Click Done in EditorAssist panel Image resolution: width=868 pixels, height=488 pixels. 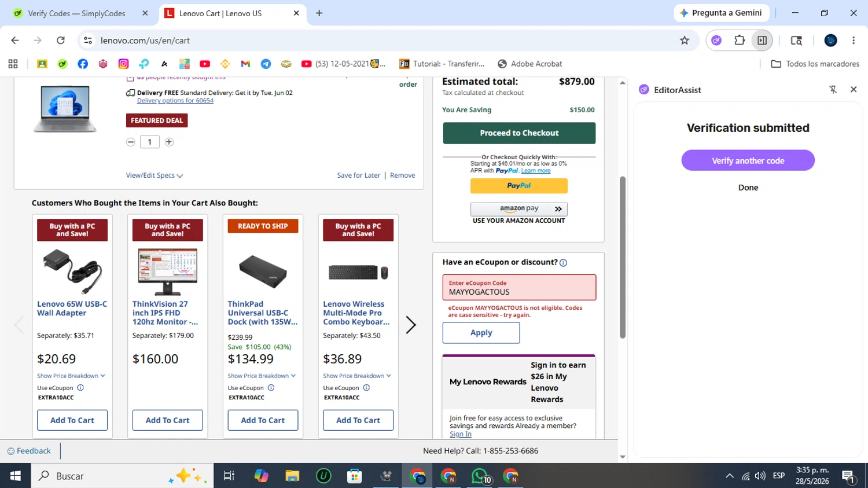pyautogui.click(x=748, y=188)
